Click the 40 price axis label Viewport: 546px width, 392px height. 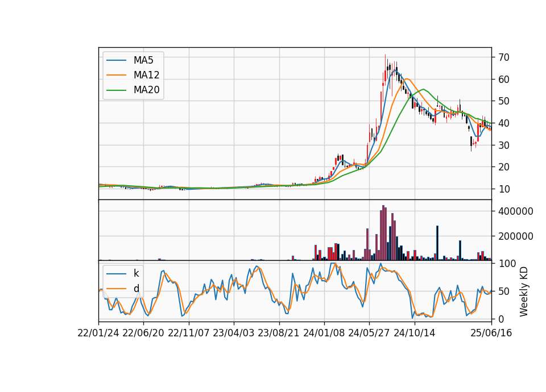503,123
